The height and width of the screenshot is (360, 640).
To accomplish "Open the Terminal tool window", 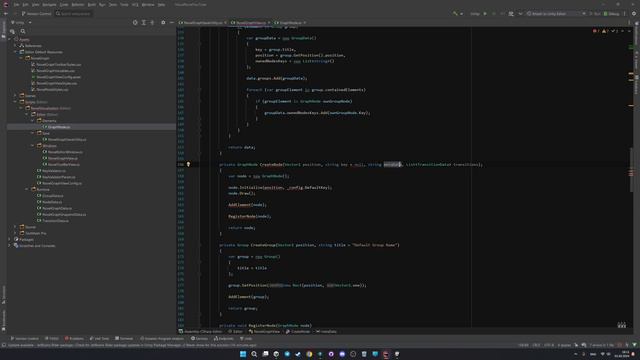I will tap(124, 338).
